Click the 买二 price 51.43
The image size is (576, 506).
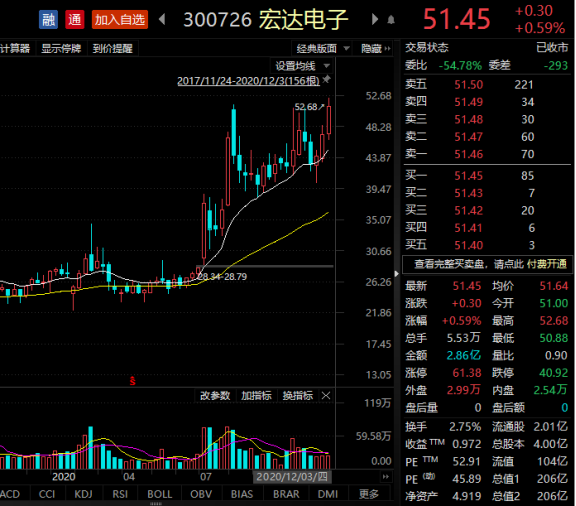[x=468, y=193]
